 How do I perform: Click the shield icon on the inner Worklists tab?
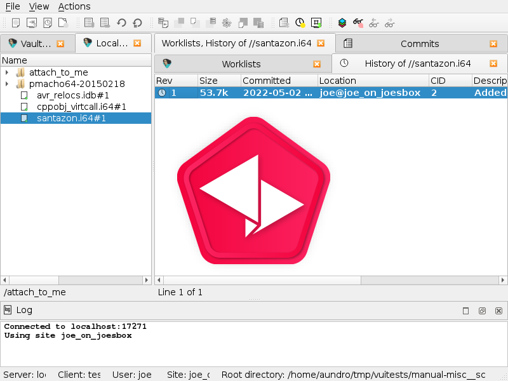pos(167,63)
